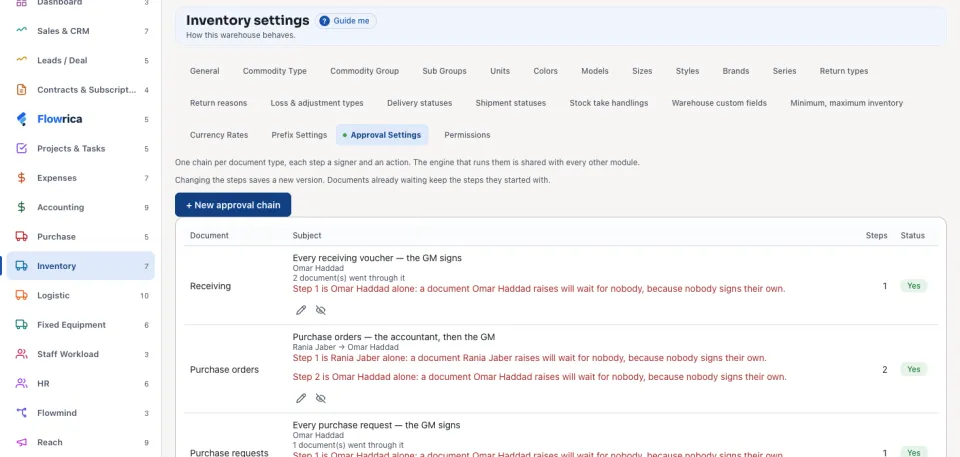
Task: Click the Flowrica logo icon
Action: point(21,119)
